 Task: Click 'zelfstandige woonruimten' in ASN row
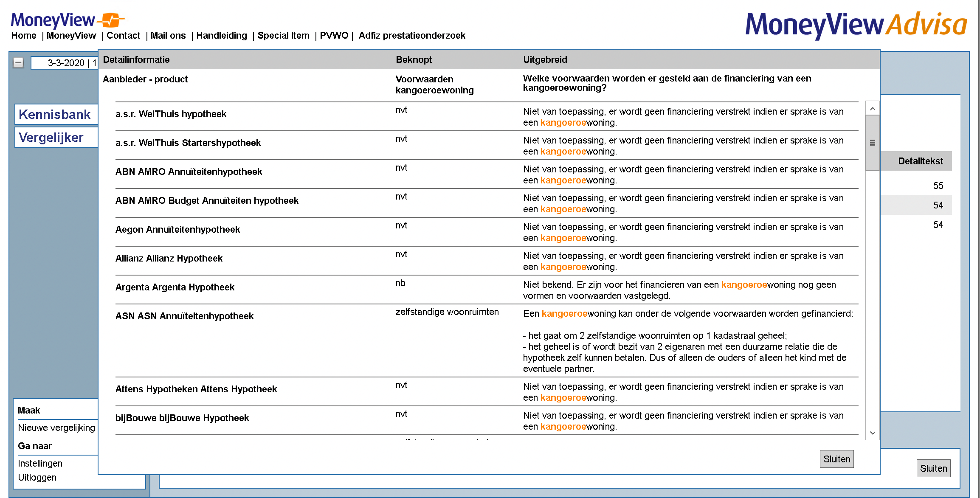pos(447,312)
